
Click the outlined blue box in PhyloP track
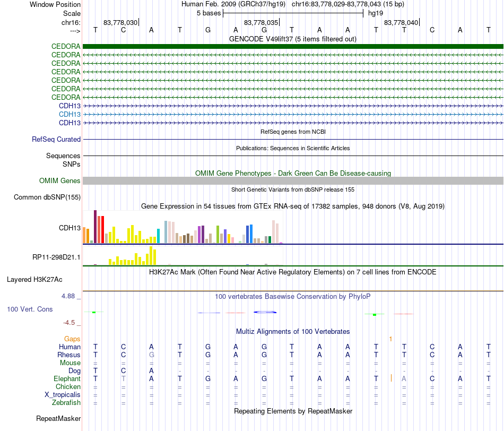[x=265, y=312]
